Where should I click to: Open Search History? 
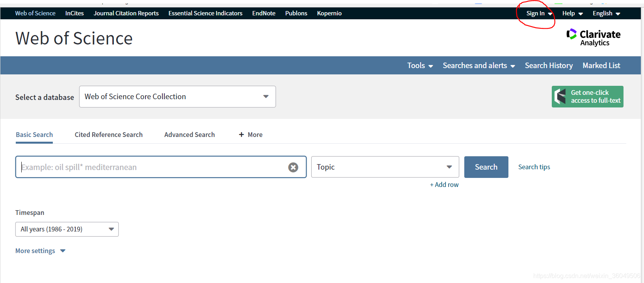point(549,66)
